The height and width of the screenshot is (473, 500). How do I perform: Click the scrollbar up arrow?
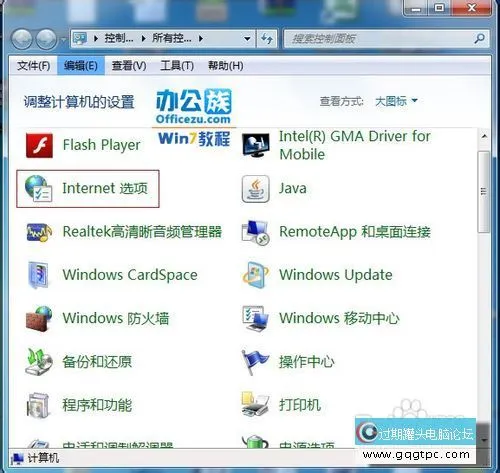pyautogui.click(x=484, y=137)
